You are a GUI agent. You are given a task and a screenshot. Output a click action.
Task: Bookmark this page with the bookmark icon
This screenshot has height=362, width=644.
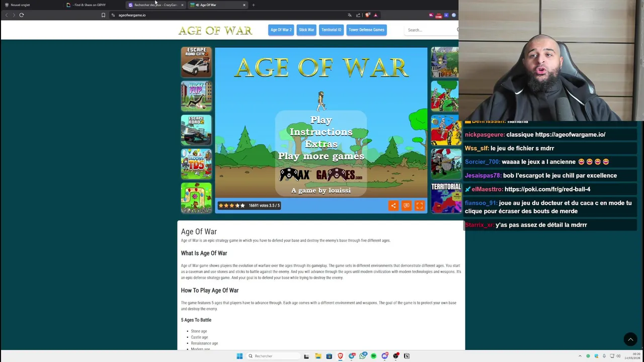(103, 15)
